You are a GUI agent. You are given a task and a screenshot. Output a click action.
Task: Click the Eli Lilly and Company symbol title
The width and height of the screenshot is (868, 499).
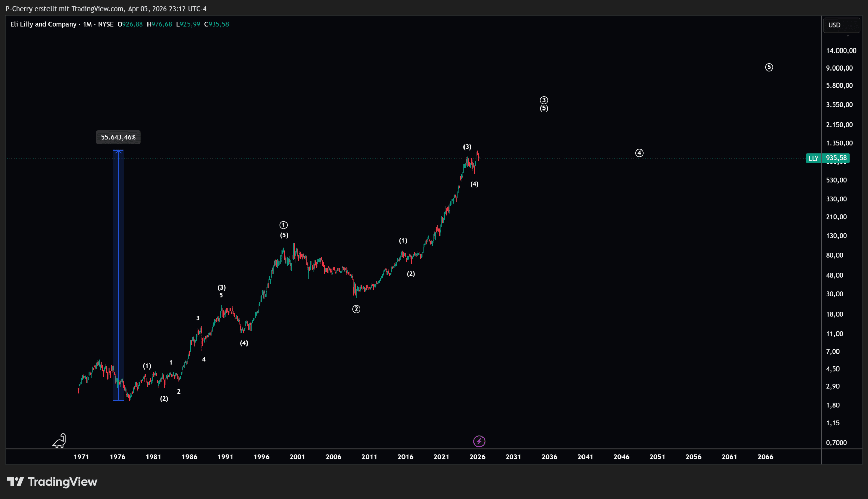[x=43, y=24]
